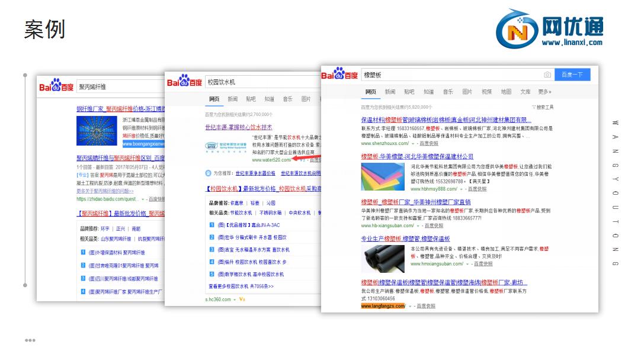Switch to 图片 tab in the 校园饮水机 window
This screenshot has height=361, width=644.
(306, 99)
